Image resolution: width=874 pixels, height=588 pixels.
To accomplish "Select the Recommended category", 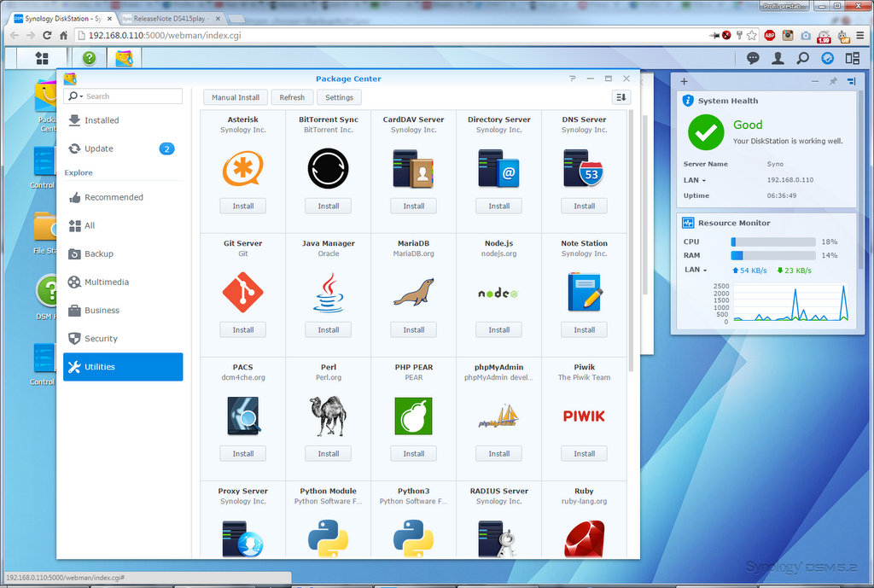I will [123, 197].
